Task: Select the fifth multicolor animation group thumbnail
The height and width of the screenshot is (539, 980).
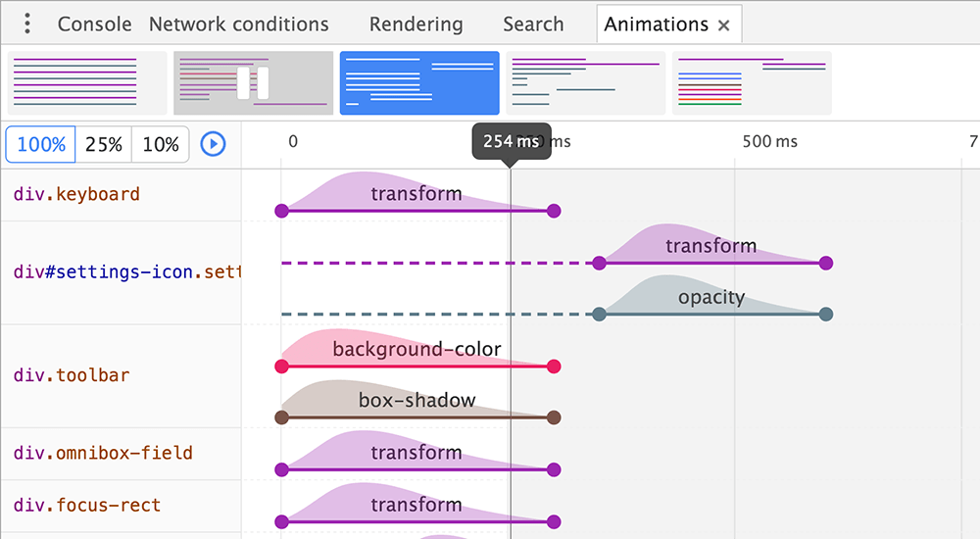Action: (752, 82)
